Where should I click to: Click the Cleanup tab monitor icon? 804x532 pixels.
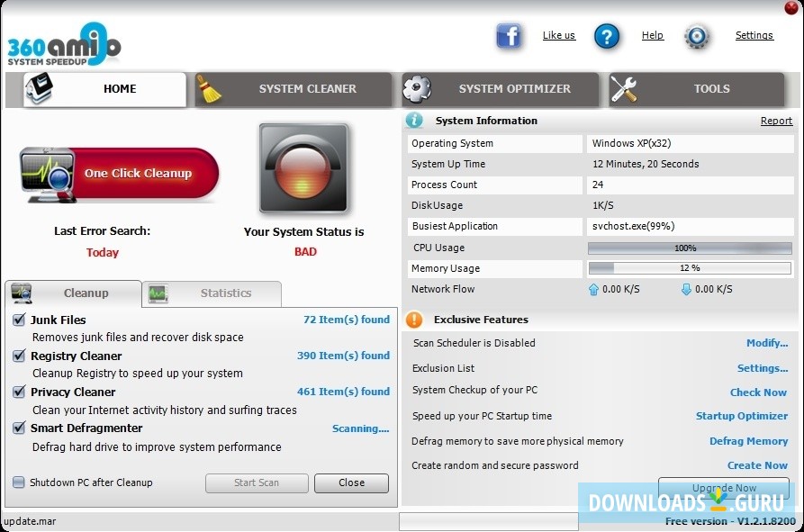pos(22,293)
